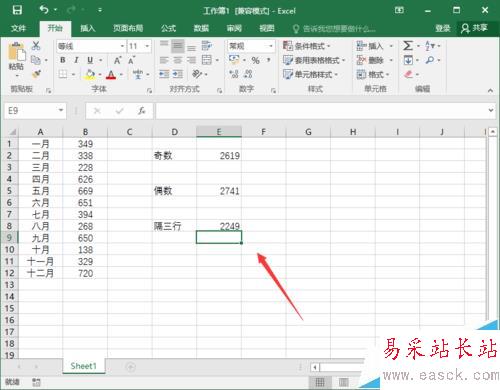Screen dimensions: 500x390
Task: Switch to the Insert tab
Action: pos(88,28)
